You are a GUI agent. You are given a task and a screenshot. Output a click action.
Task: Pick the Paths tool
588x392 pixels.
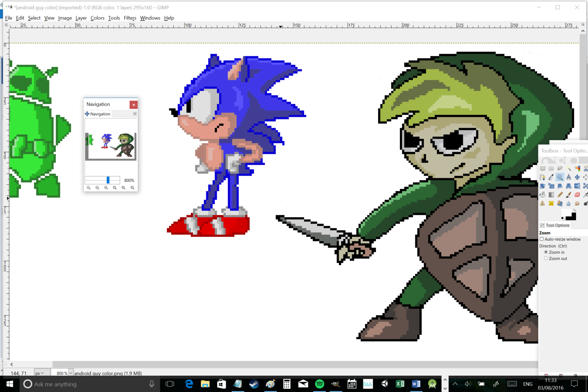tap(542, 177)
